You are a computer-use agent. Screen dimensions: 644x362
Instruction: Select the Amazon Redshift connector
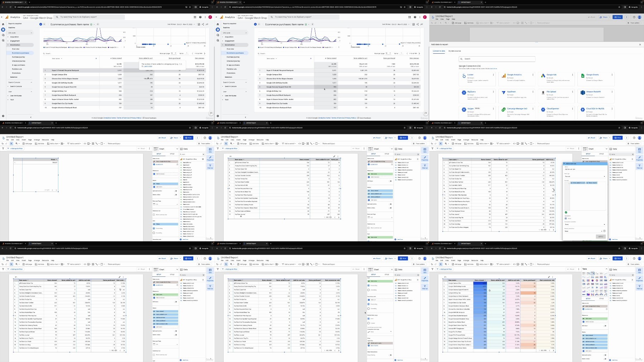[596, 96]
